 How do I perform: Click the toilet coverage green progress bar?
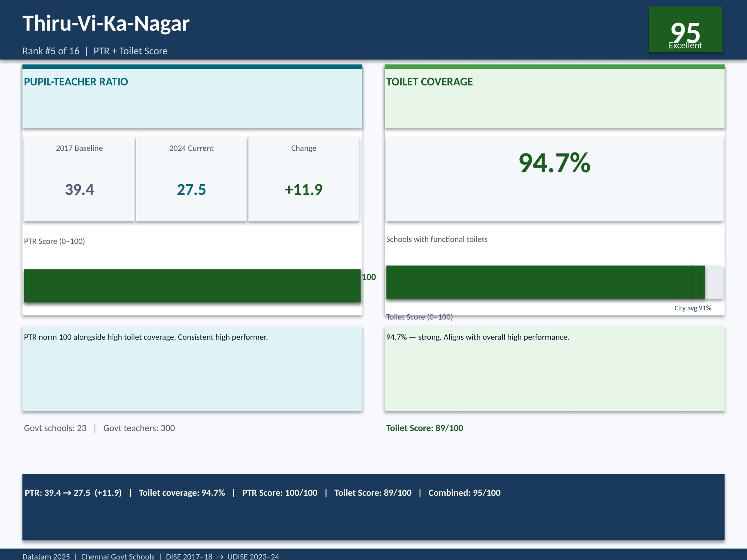point(545,282)
